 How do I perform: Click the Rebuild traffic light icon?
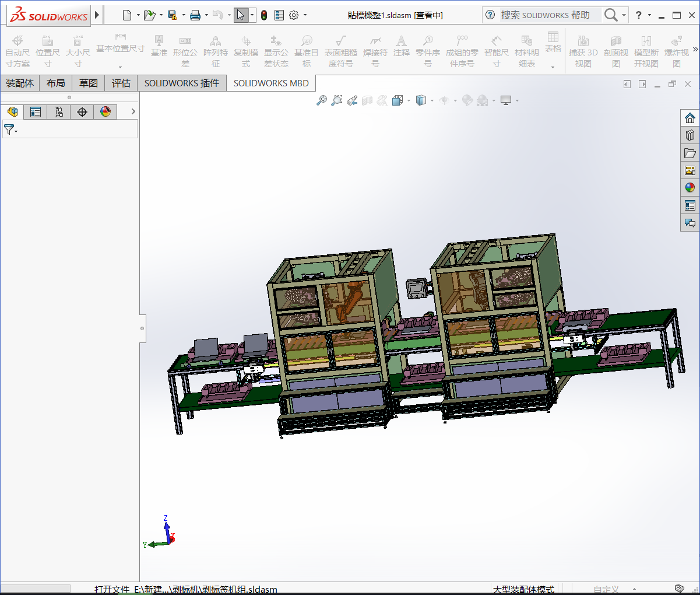pos(264,15)
